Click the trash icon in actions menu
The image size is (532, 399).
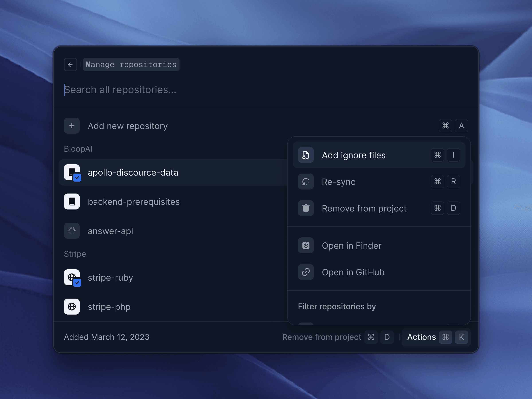click(x=306, y=208)
